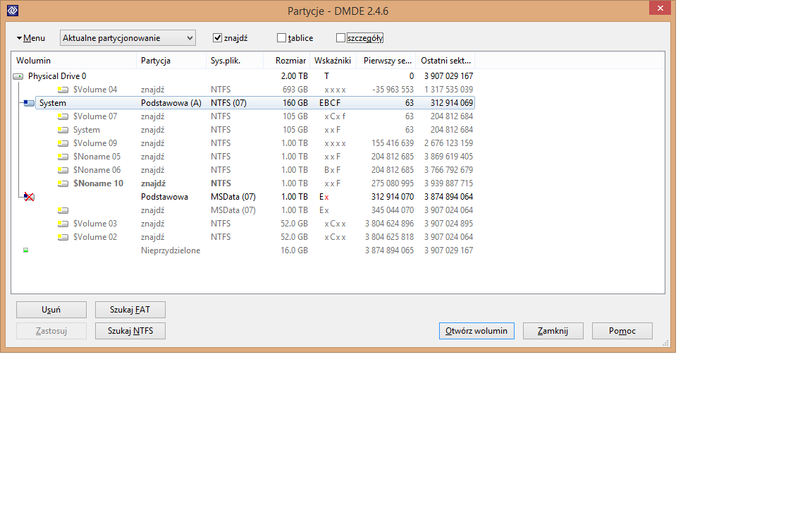Click the 'Rozmiar' column header
This screenshot has width=812, height=508.
286,61
